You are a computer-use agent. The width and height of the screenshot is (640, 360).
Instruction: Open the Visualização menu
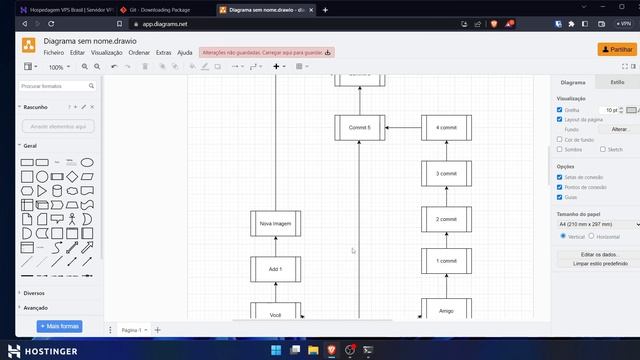tap(107, 53)
